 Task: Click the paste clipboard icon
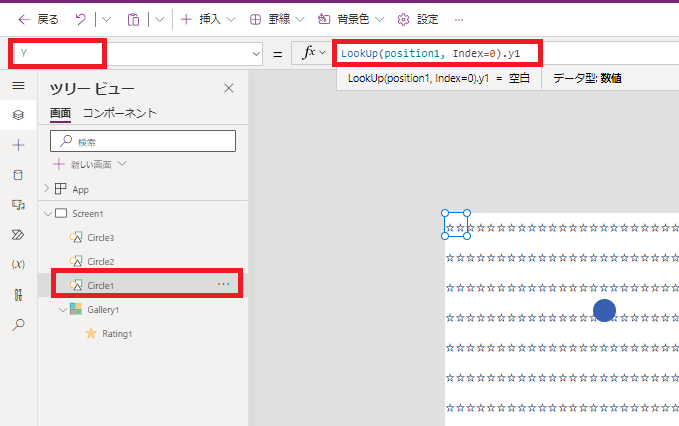133,19
